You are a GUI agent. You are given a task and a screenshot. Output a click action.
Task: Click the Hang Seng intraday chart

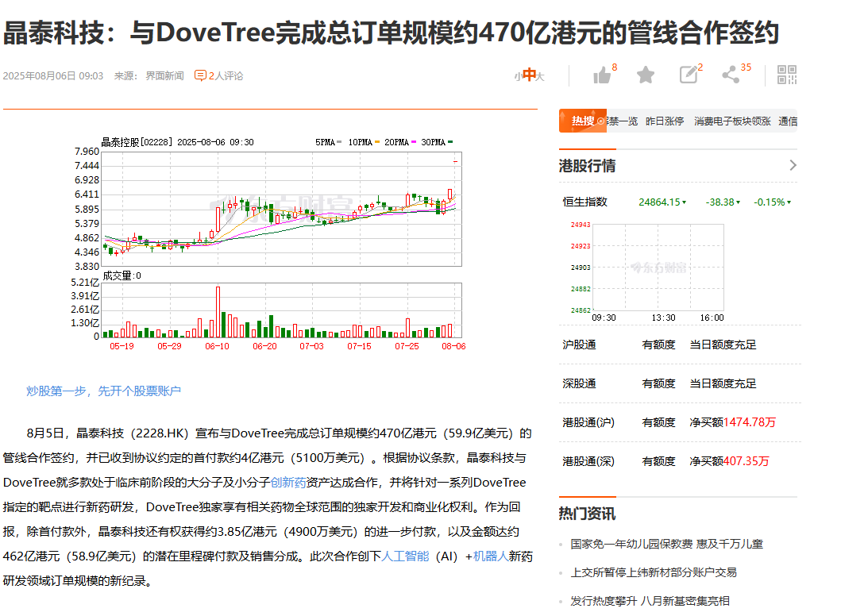658,268
